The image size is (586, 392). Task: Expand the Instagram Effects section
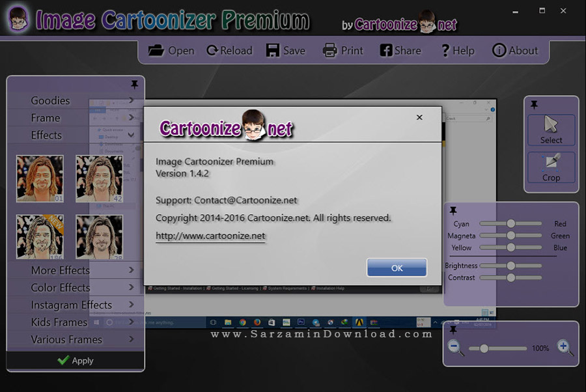tap(75, 305)
